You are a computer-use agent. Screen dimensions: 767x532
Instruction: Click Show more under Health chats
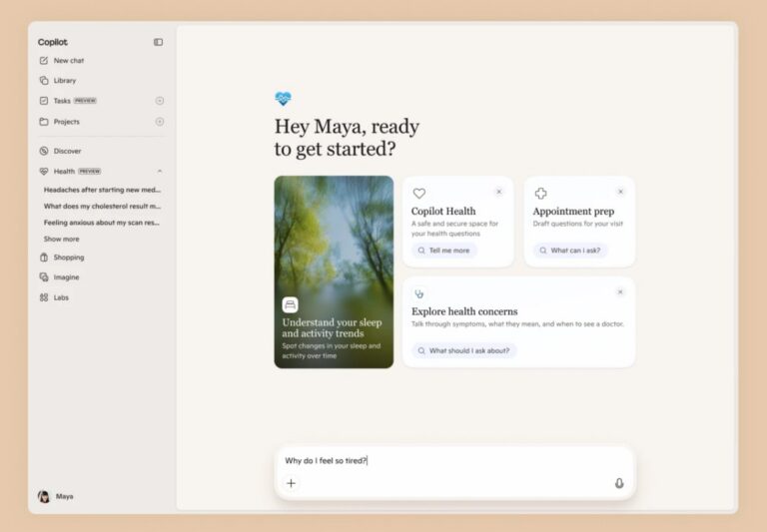point(61,240)
